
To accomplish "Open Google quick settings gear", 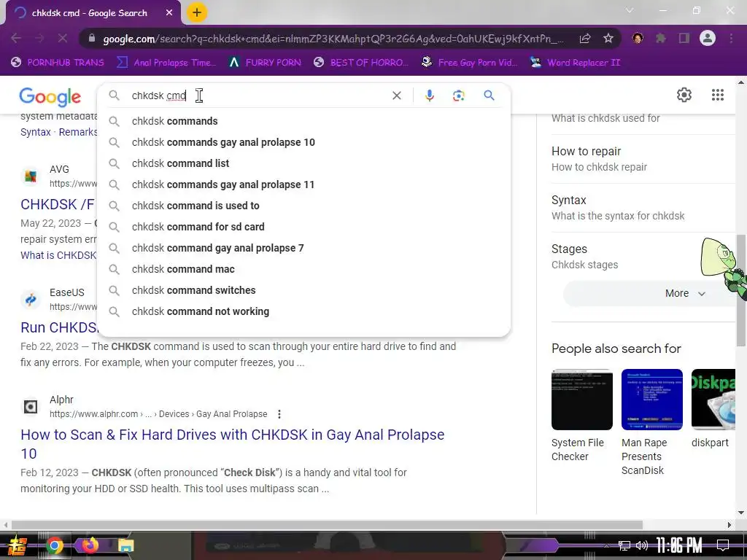I will (684, 95).
